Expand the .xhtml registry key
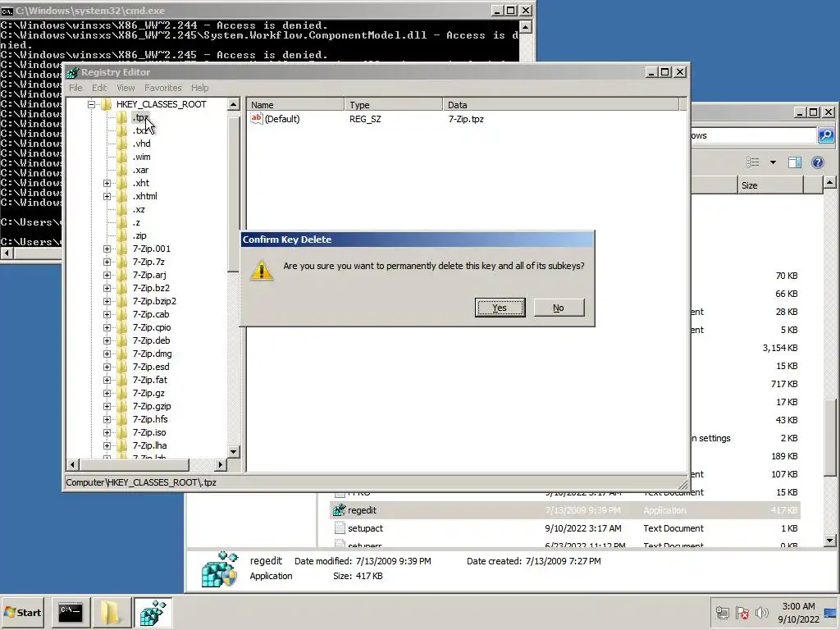Image resolution: width=840 pixels, height=630 pixels. (x=107, y=196)
